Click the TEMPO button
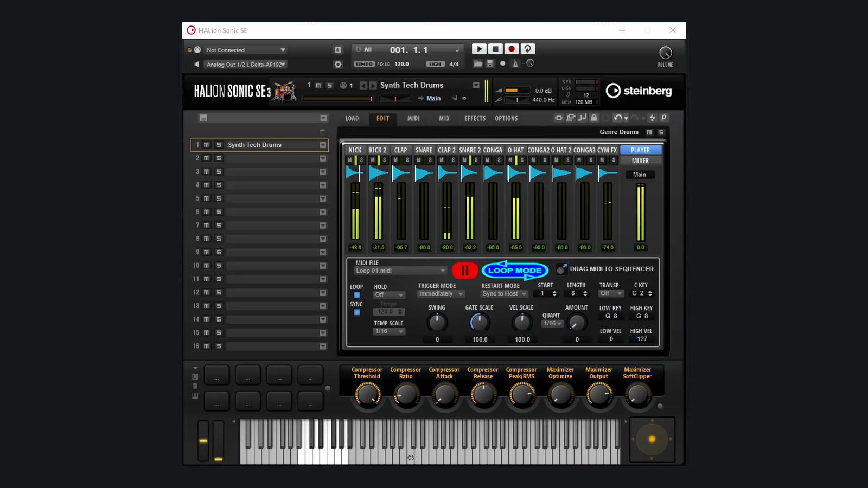The width and height of the screenshot is (868, 488). pos(364,64)
